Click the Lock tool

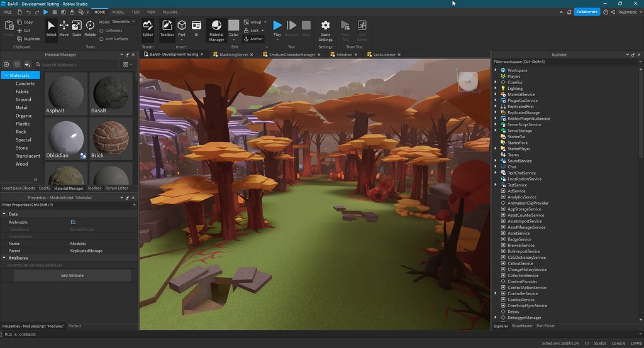click(253, 30)
